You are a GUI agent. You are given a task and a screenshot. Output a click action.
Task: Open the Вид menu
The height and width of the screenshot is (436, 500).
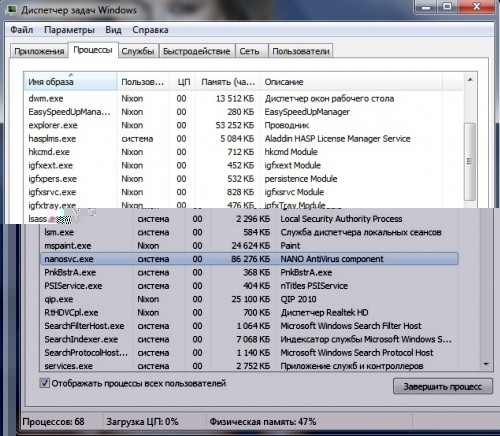coord(113,30)
